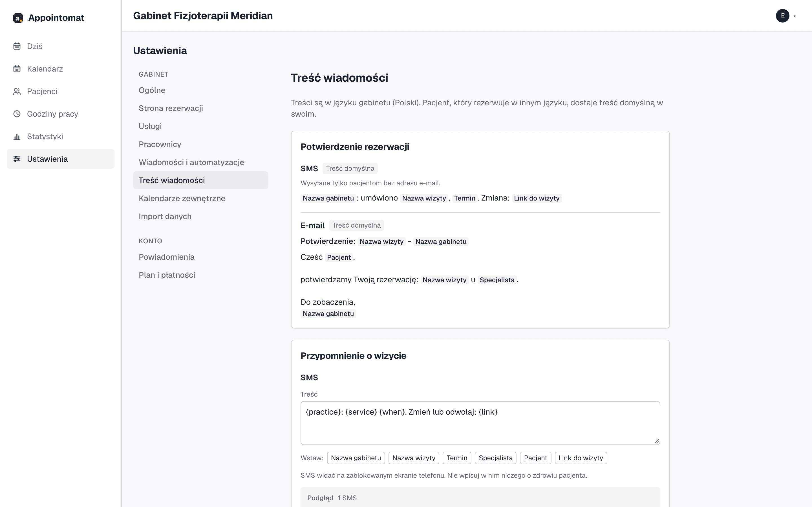The height and width of the screenshot is (507, 812).
Task: Insert the Nazwa gabinetu placeholder button
Action: [x=356, y=458]
